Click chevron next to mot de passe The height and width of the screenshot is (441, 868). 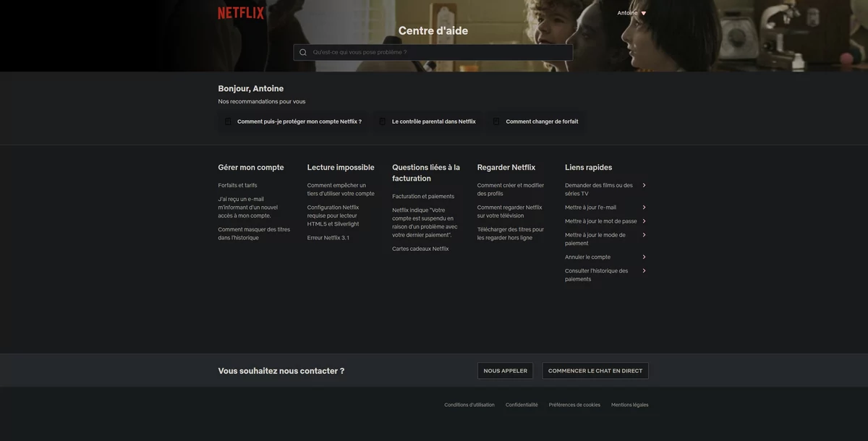(x=644, y=221)
